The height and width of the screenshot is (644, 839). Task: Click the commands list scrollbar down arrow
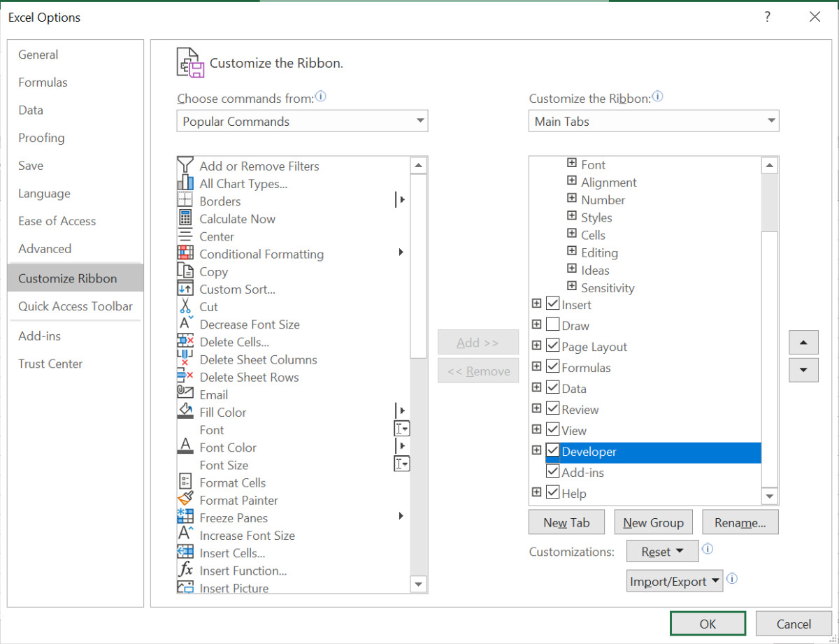coord(419,585)
